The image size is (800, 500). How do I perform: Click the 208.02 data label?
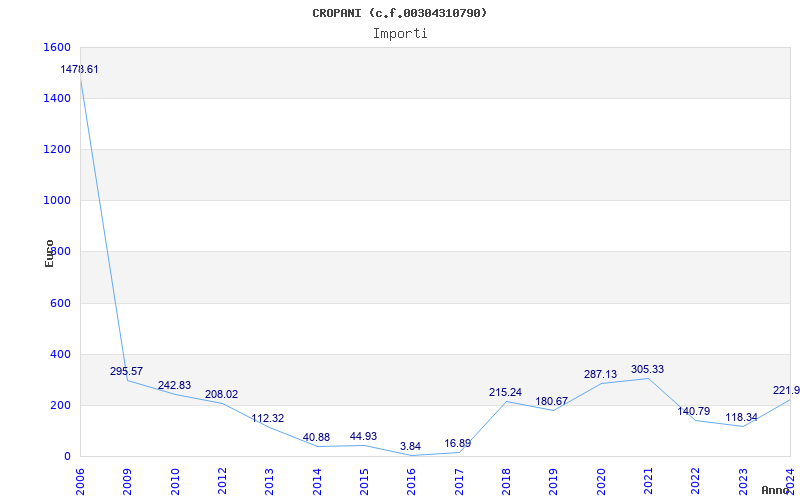[x=221, y=394]
